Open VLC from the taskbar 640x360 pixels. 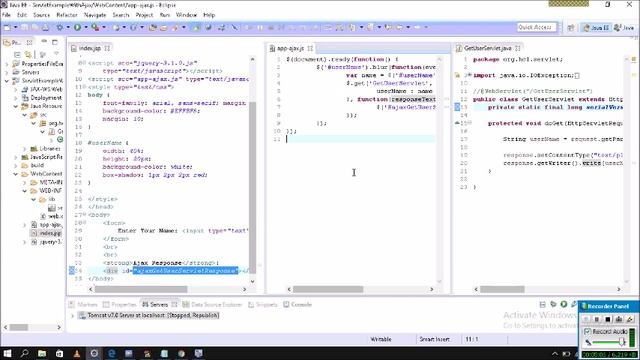click(x=77, y=353)
